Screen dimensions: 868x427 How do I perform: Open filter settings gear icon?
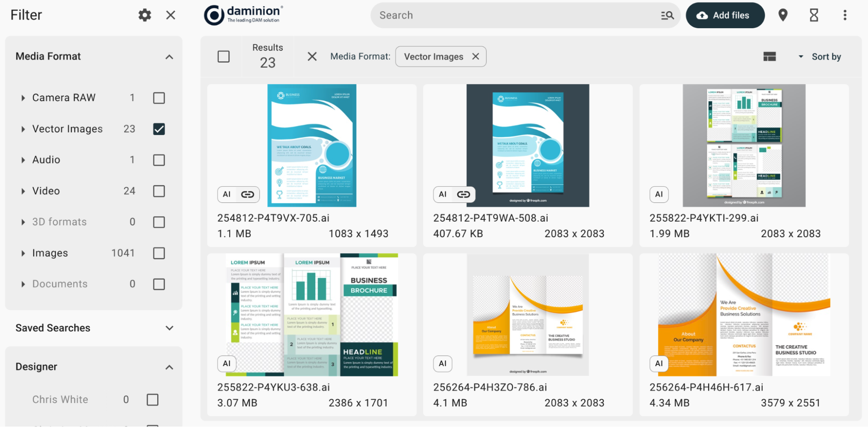click(x=145, y=15)
